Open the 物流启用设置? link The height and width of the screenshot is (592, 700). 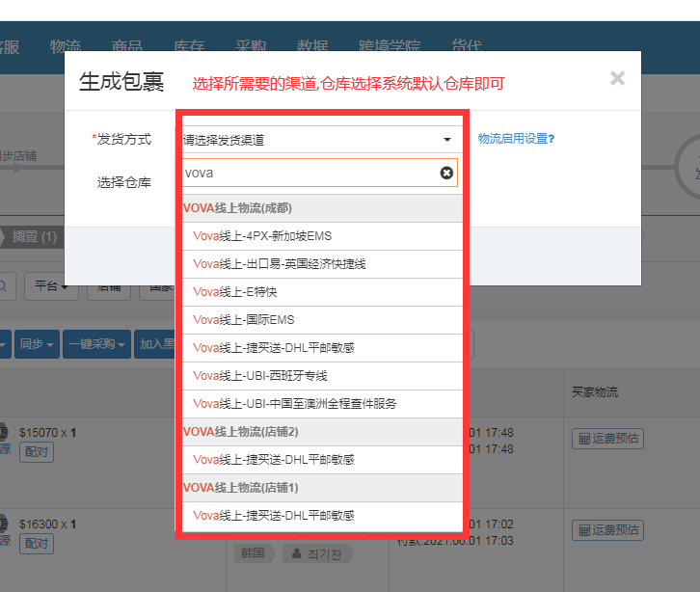pyautogui.click(x=516, y=139)
